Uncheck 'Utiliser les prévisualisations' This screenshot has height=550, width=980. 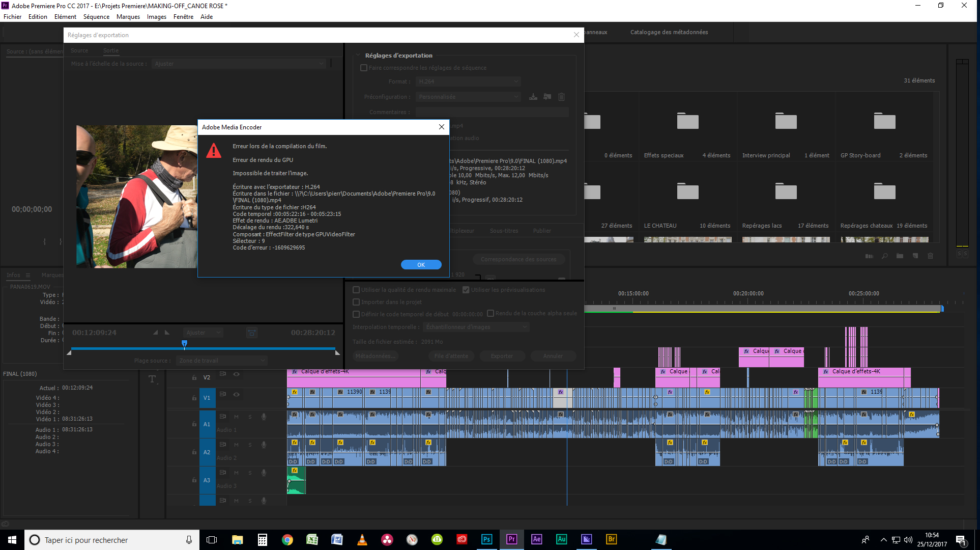[466, 290]
